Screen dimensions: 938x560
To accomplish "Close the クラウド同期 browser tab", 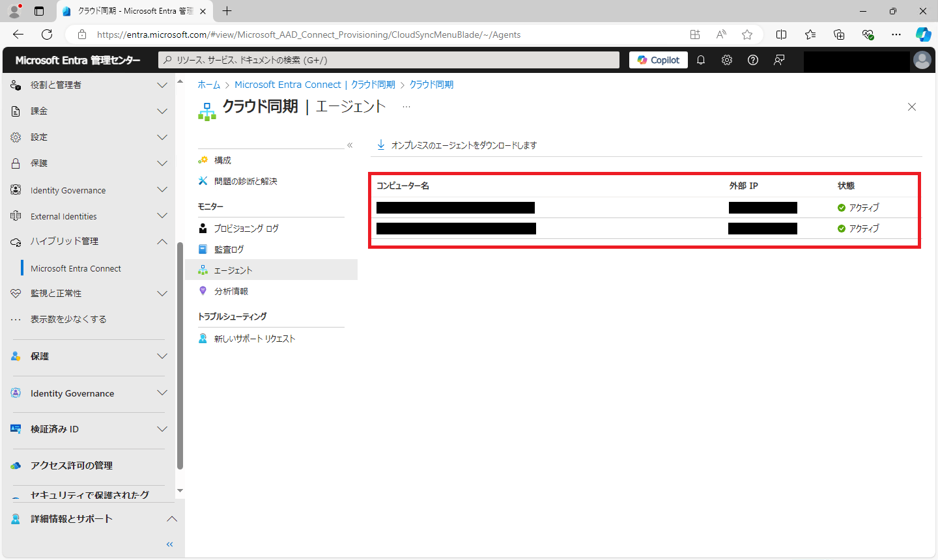I will coord(203,11).
